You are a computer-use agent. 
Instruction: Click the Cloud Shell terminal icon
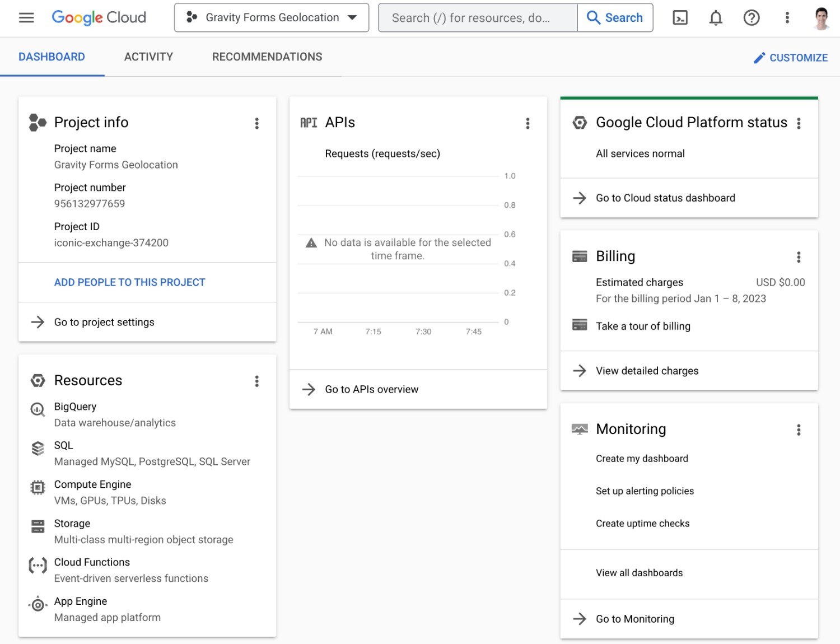pos(679,17)
